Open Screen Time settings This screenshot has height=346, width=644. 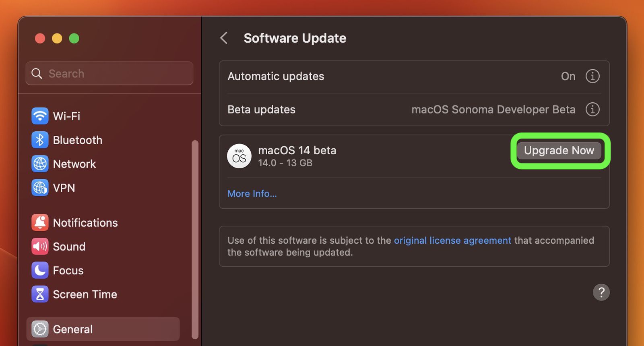click(40, 294)
